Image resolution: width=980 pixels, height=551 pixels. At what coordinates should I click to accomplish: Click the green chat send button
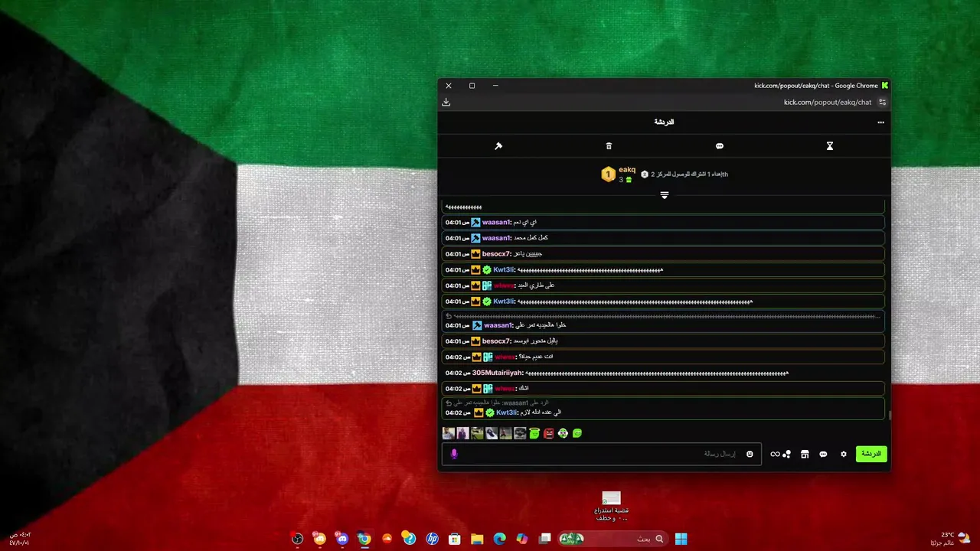tap(871, 454)
